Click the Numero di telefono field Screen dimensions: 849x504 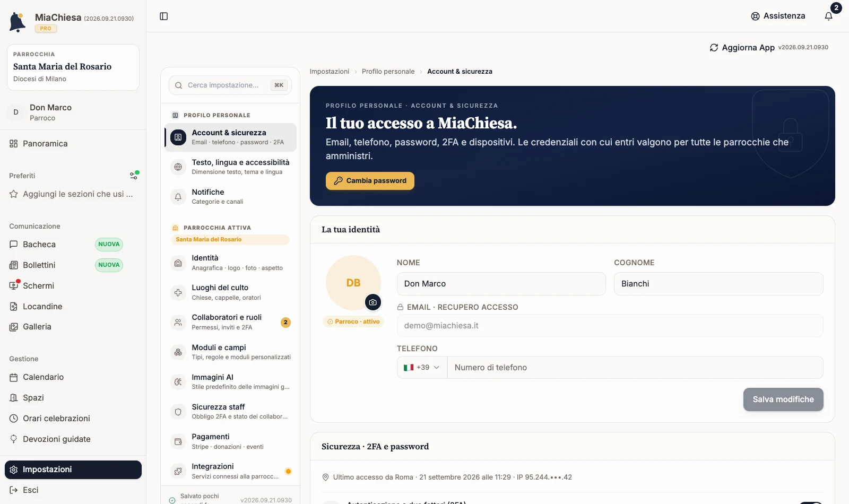point(635,368)
